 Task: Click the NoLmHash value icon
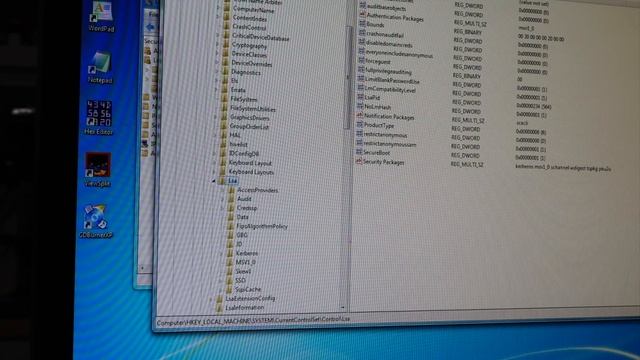tap(360, 106)
